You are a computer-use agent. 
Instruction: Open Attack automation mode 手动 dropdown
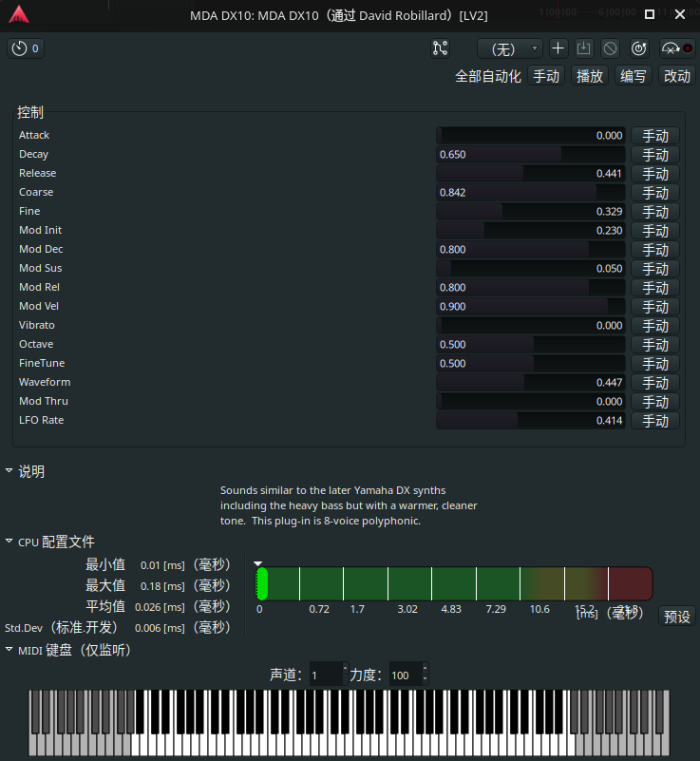point(655,136)
